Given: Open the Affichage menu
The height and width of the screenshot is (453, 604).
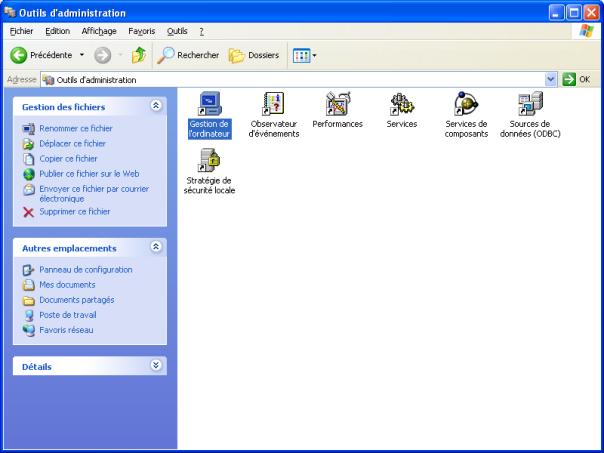Looking at the screenshot, I should tap(99, 31).
